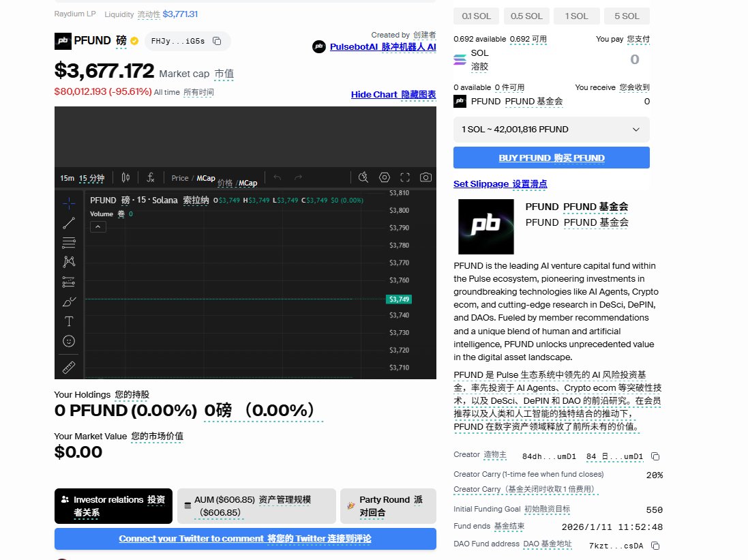Click Connect your Twitter to comment
This screenshot has width=748, height=560.
tap(245, 539)
